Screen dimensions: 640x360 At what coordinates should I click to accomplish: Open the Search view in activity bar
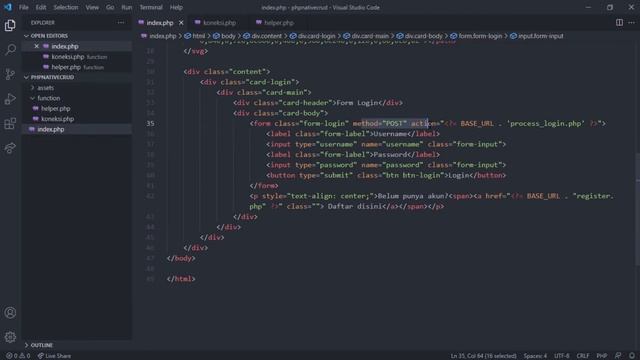[x=10, y=50]
